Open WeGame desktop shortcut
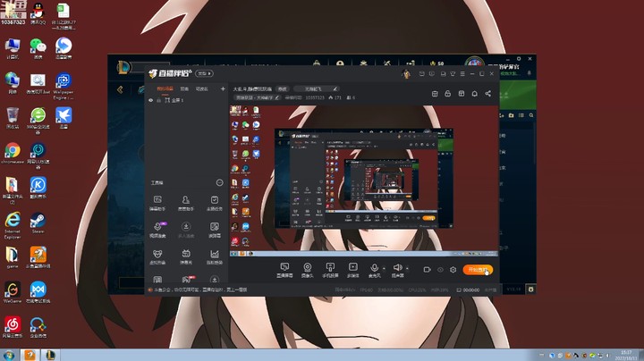644x361 pixels. click(x=13, y=292)
